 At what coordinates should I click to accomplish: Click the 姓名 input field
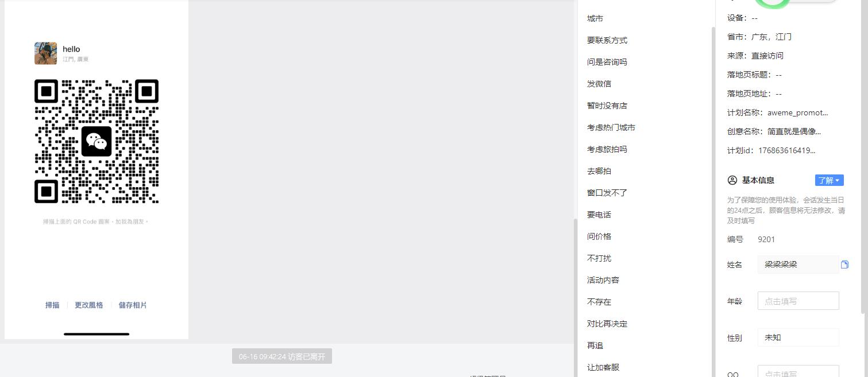(x=798, y=265)
